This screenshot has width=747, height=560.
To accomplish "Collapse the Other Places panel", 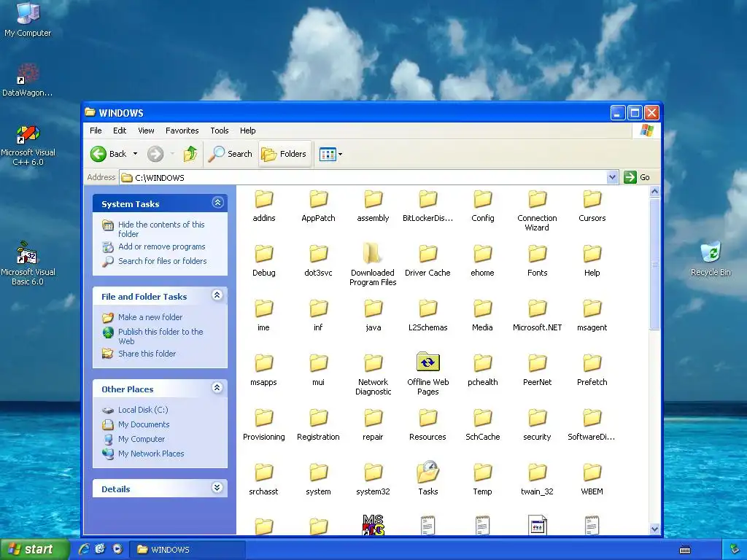I will tap(217, 388).
